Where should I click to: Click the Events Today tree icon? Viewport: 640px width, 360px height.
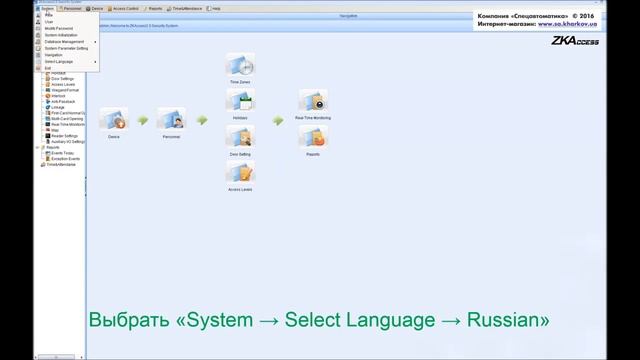(48, 153)
